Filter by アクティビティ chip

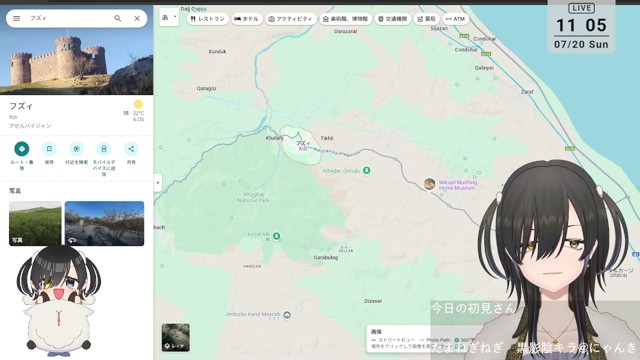click(x=291, y=19)
